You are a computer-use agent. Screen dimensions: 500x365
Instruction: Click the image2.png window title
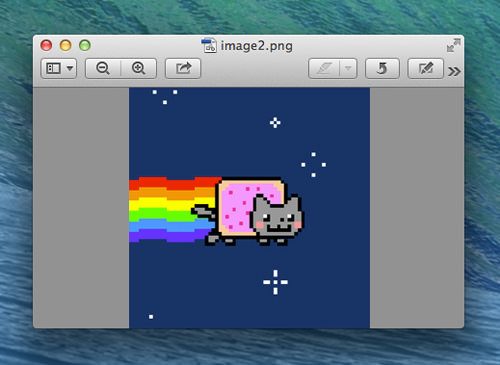(x=257, y=46)
